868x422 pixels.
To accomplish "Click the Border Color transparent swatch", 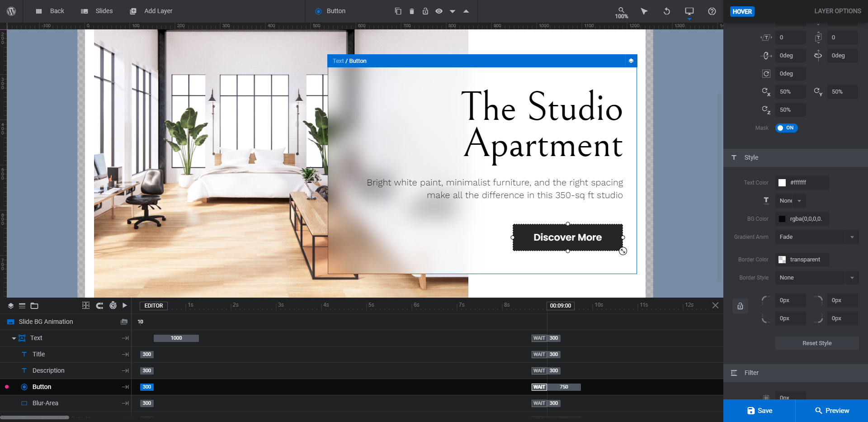I will coord(782,260).
